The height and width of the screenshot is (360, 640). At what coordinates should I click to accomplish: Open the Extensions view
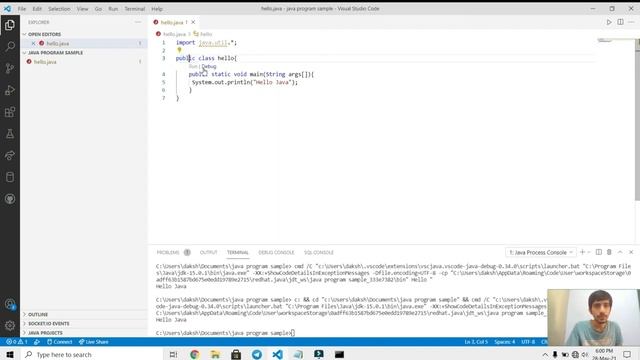[x=10, y=112]
